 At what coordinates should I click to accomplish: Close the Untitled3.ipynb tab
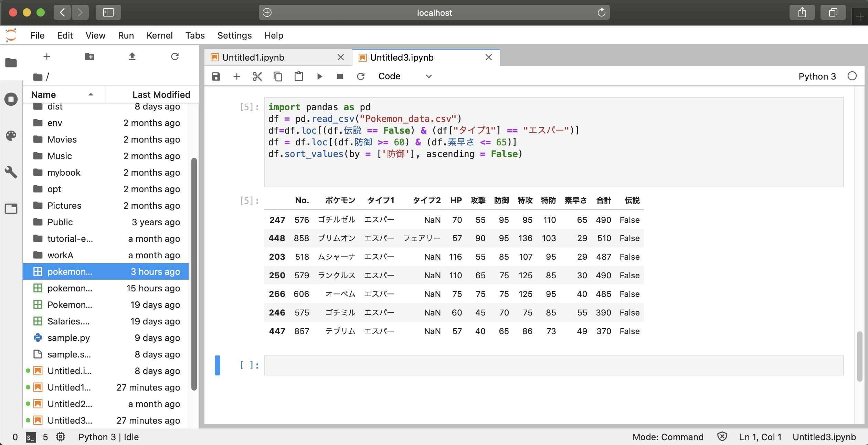point(488,57)
